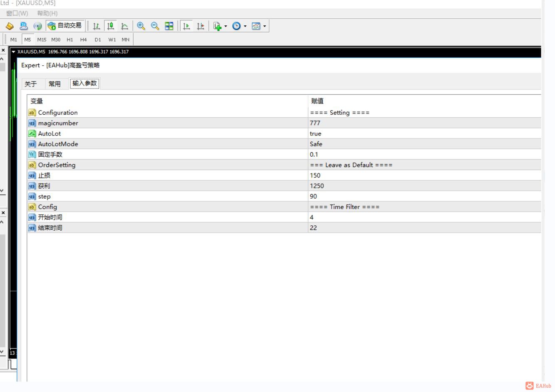Click the XAUUSD,M5 chart title triangle

point(13,52)
